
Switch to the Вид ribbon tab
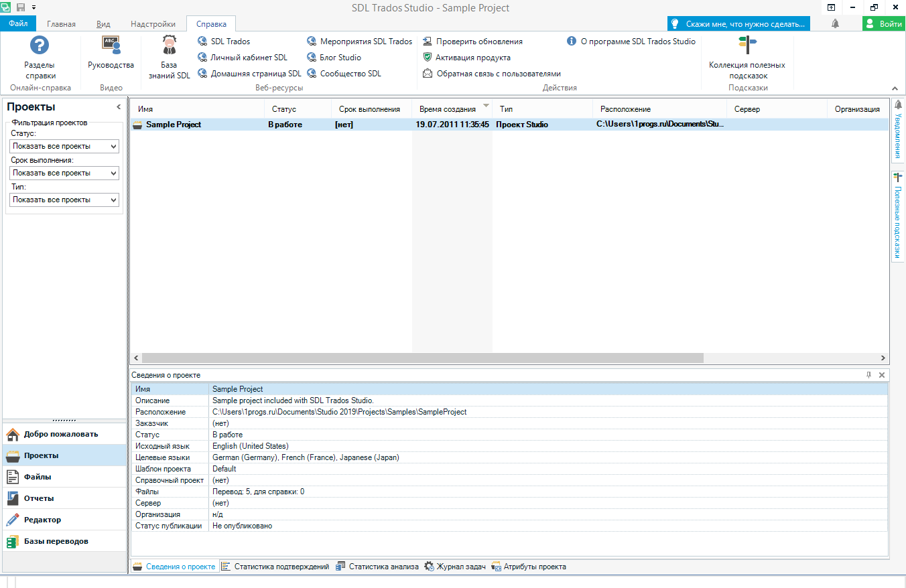(x=104, y=23)
